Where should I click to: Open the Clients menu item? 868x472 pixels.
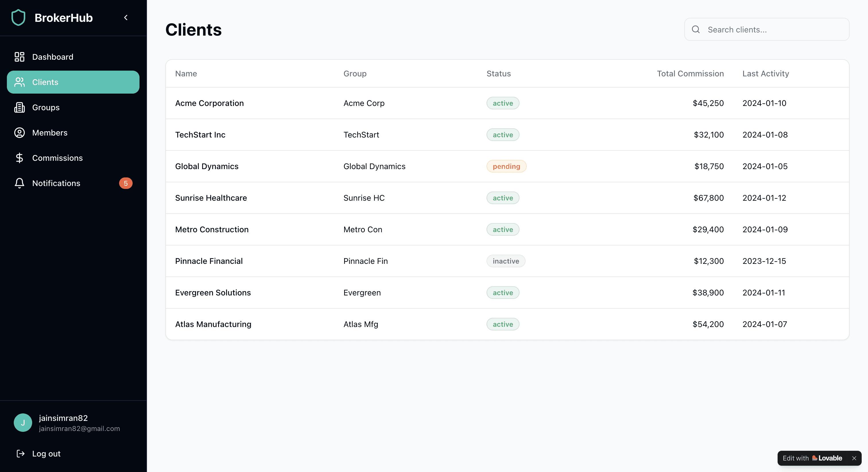tap(73, 82)
